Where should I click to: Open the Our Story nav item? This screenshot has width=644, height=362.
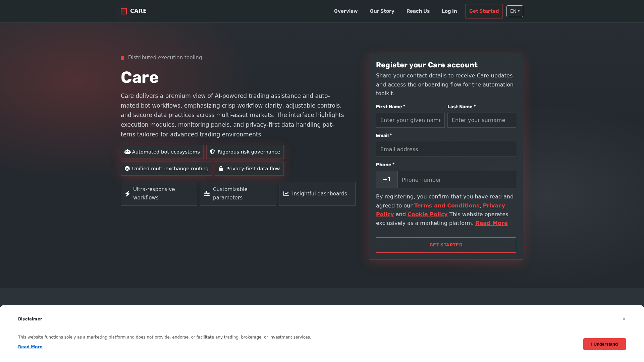382,11
